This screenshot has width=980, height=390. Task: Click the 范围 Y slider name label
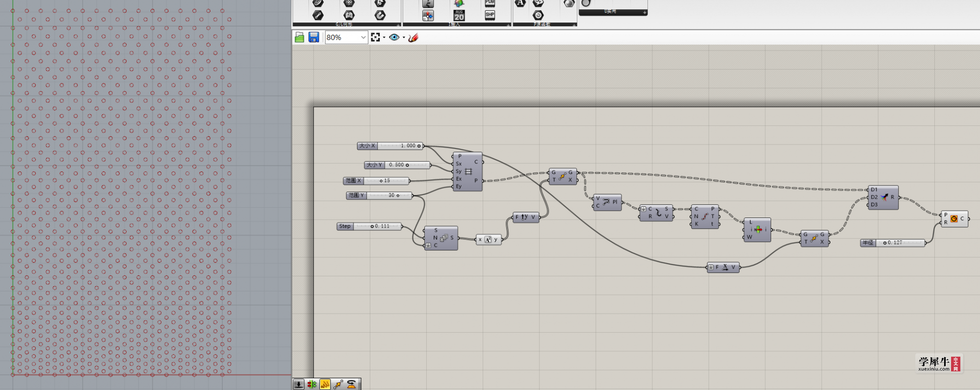tap(357, 195)
